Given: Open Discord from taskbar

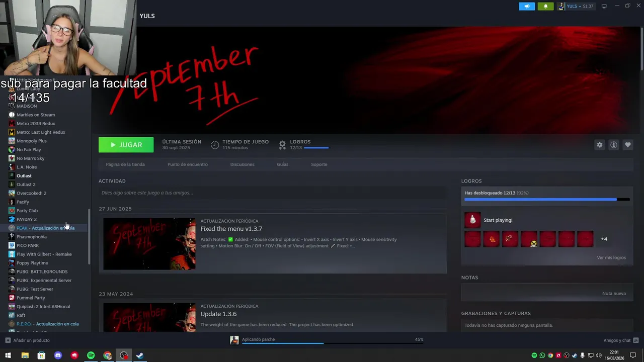Looking at the screenshot, I should click(x=58, y=355).
